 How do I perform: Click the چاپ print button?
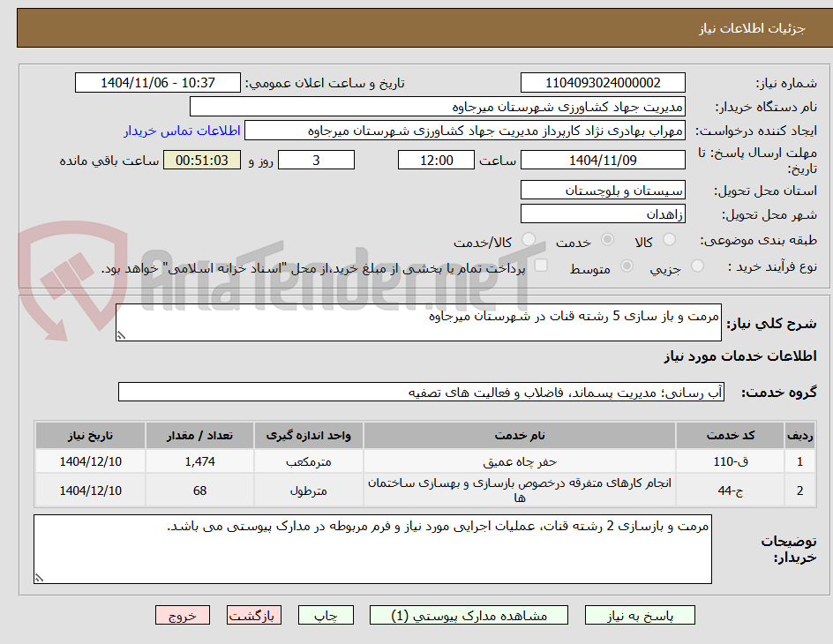tap(326, 616)
